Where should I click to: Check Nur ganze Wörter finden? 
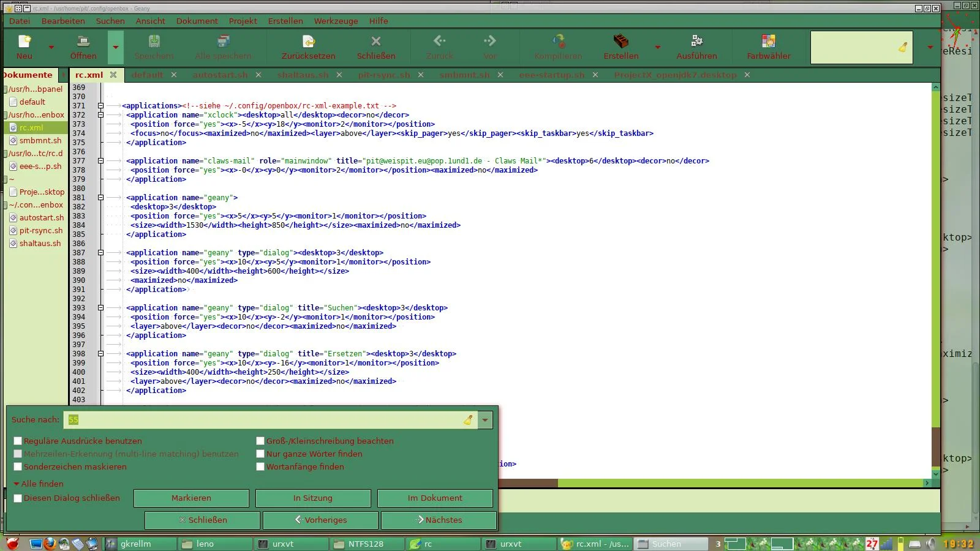260,454
